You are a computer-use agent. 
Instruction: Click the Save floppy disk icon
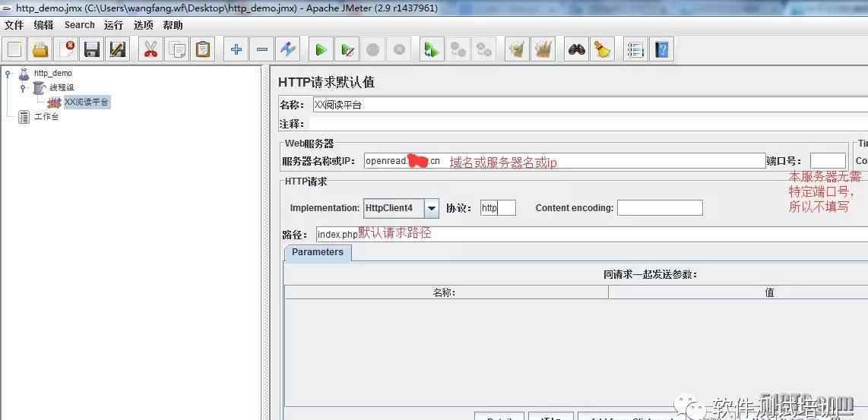click(91, 50)
